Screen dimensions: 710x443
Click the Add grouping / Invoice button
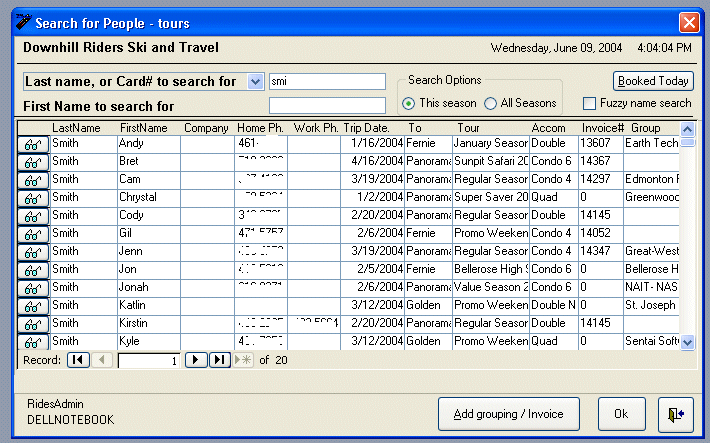509,414
